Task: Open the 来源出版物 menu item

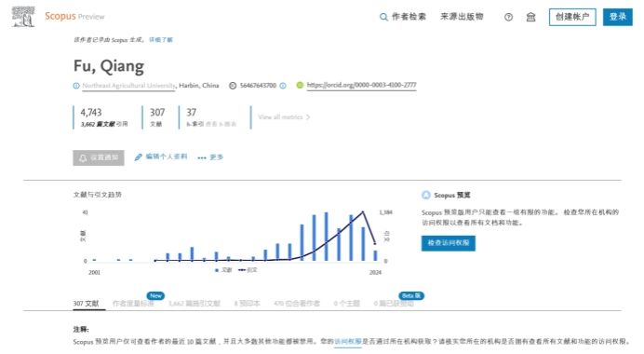Action: click(462, 17)
